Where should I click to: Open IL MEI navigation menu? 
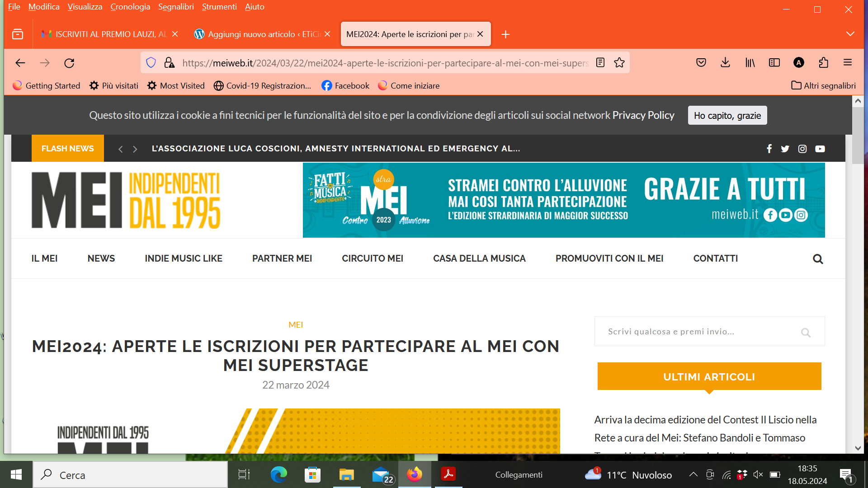[x=44, y=258]
